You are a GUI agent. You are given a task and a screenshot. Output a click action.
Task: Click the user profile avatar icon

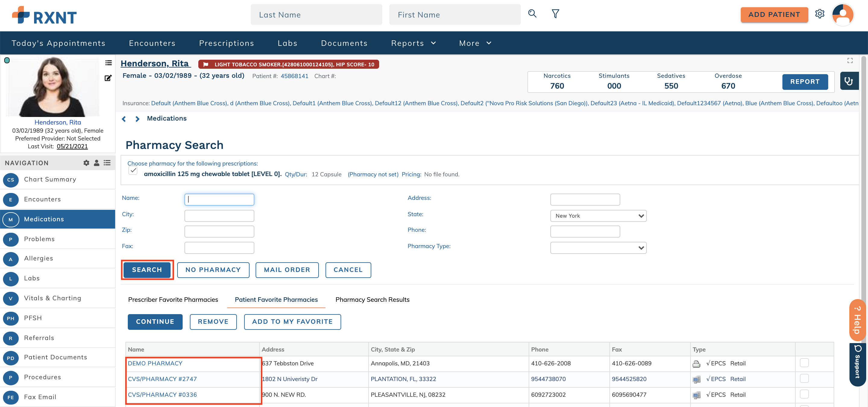point(842,15)
